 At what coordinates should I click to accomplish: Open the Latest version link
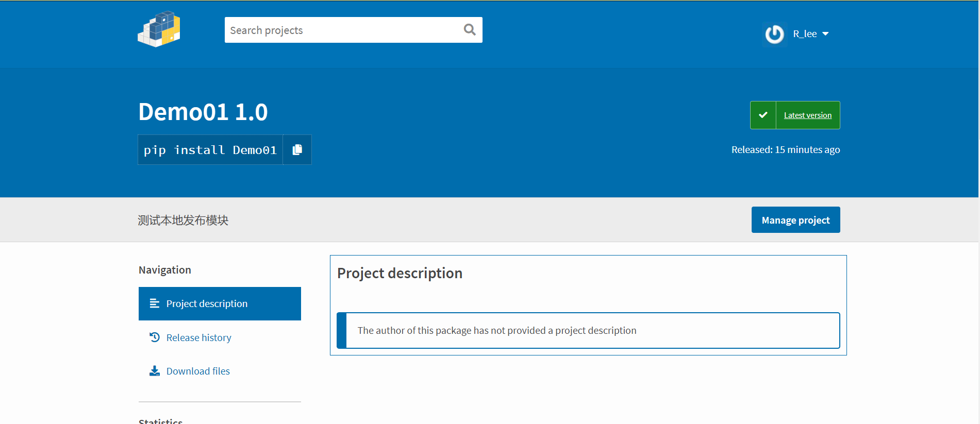808,115
